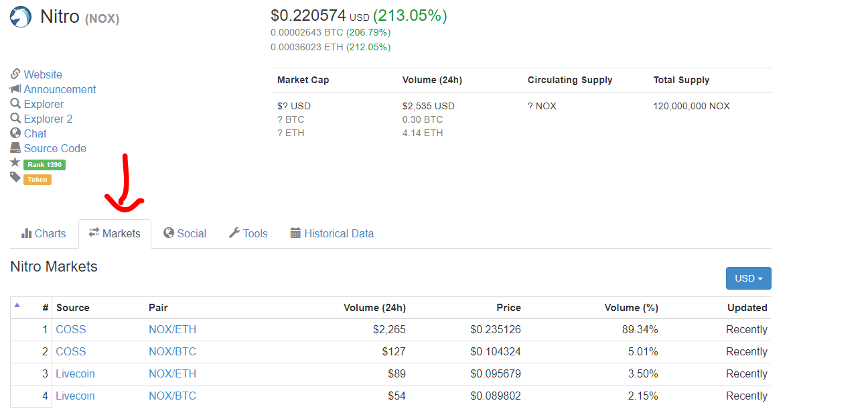This screenshot has width=868, height=411.
Task: Open the first COSS exchange link
Action: [71, 330]
